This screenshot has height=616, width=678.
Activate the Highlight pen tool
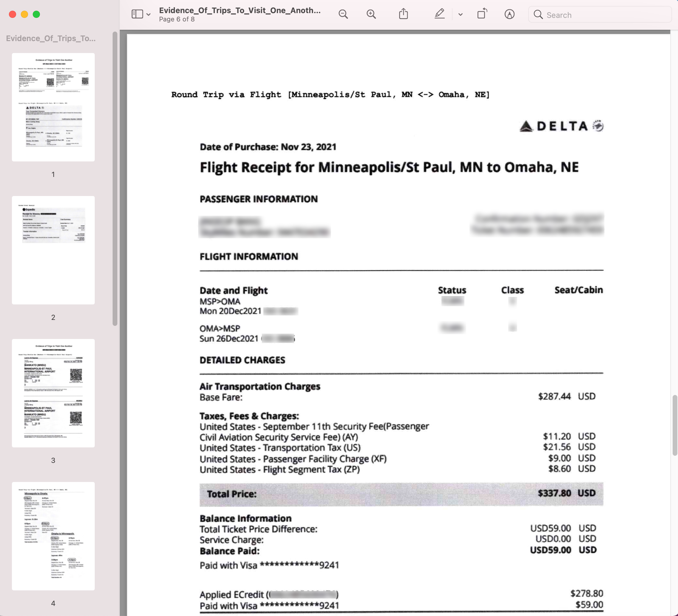[x=440, y=14]
